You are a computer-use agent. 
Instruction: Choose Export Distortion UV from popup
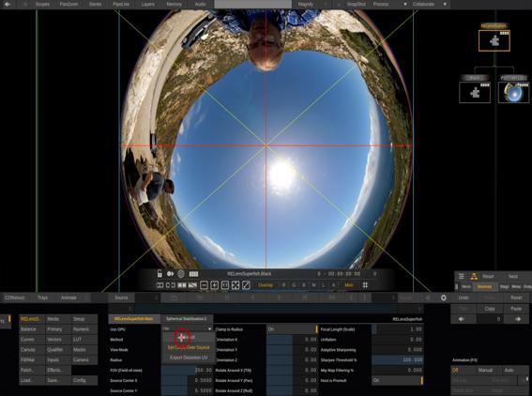189,358
